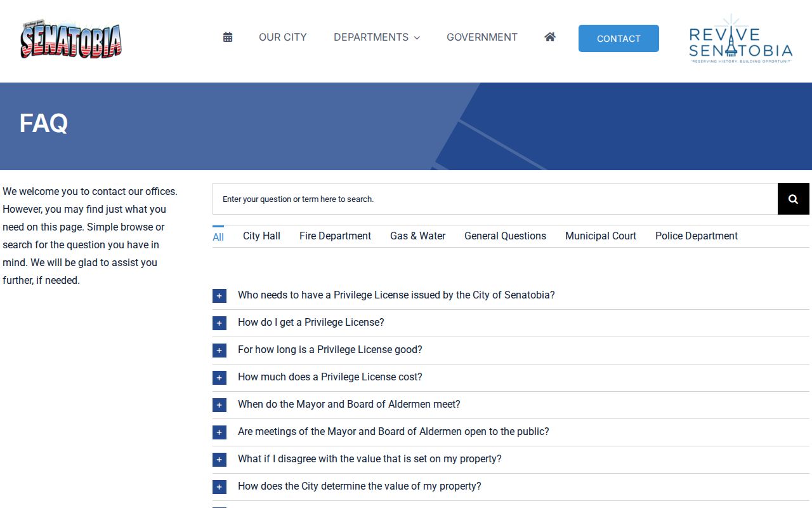Show General Questions FAQ category
812x508 pixels.
click(x=505, y=236)
